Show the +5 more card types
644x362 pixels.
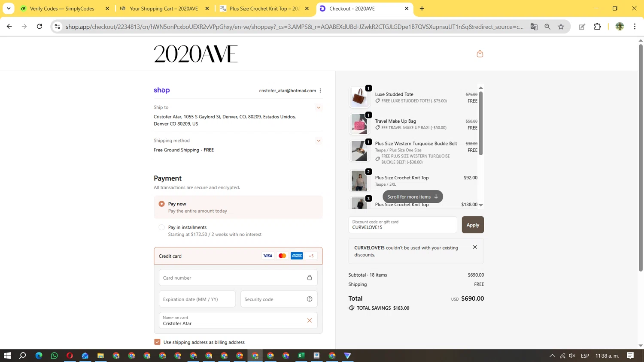pyautogui.click(x=311, y=256)
